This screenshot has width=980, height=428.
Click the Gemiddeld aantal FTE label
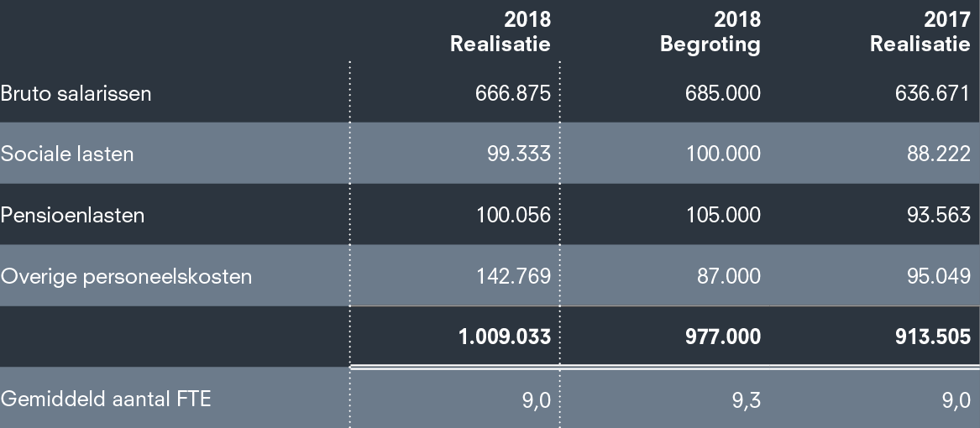(x=106, y=399)
